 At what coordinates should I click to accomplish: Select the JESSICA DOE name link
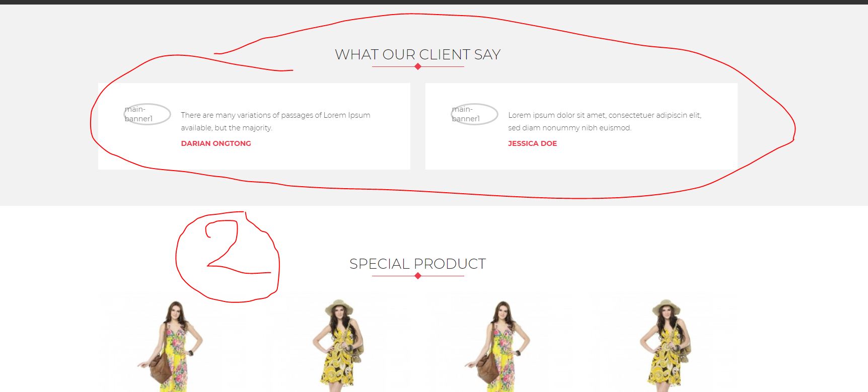click(532, 143)
